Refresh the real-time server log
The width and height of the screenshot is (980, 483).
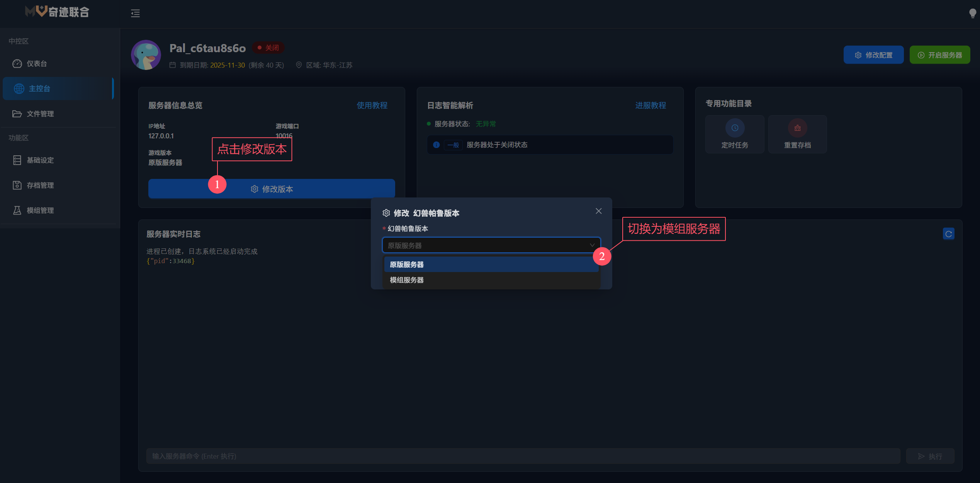(948, 234)
